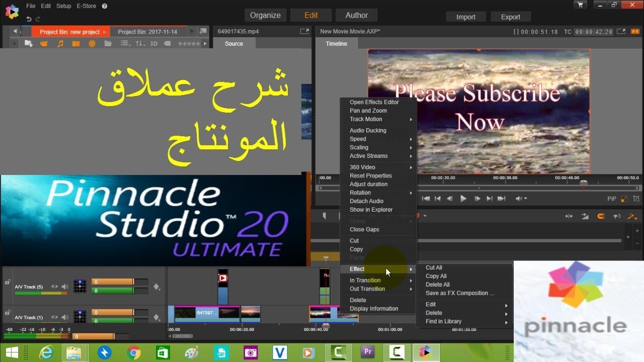This screenshot has height=362, width=644.
Task: Open the File menu
Action: coord(31,6)
